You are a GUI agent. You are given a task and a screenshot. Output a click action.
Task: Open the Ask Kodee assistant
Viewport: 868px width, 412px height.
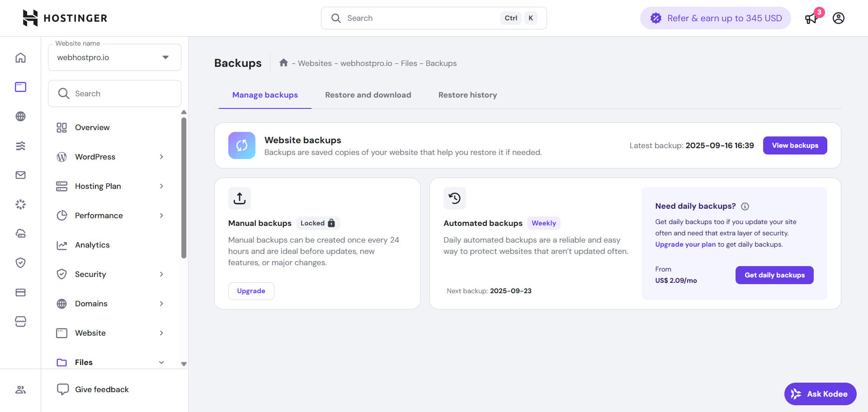click(x=821, y=394)
